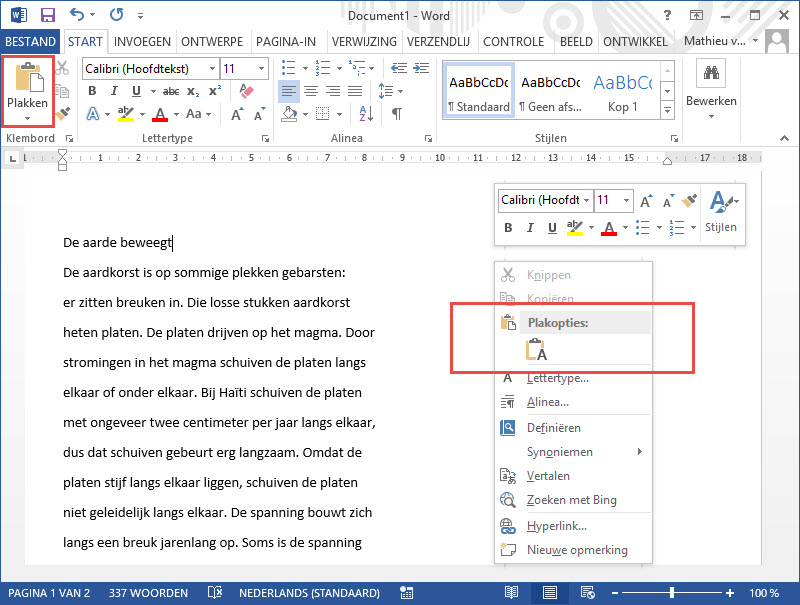Decrease font size in ribbon Lettertype group
800x605 pixels.
(259, 114)
